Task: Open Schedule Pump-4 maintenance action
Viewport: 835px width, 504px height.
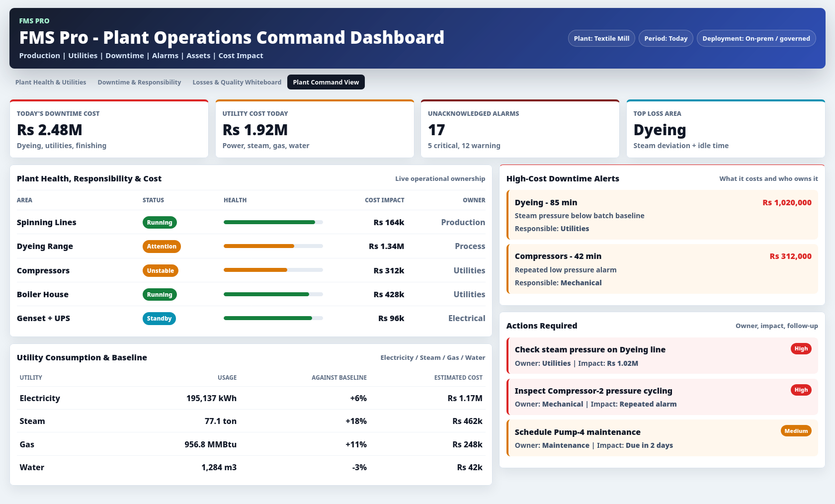Action: point(662,438)
